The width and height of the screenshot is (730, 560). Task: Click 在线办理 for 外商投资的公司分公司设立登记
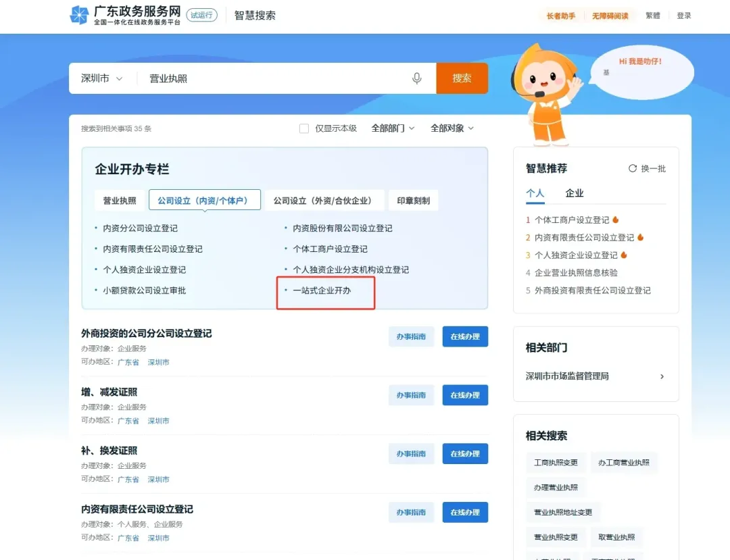click(465, 336)
